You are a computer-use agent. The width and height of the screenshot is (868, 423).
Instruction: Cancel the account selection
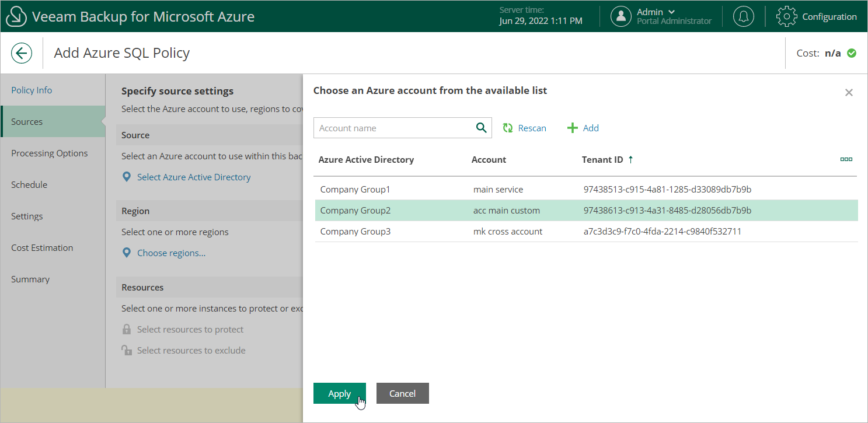click(402, 393)
